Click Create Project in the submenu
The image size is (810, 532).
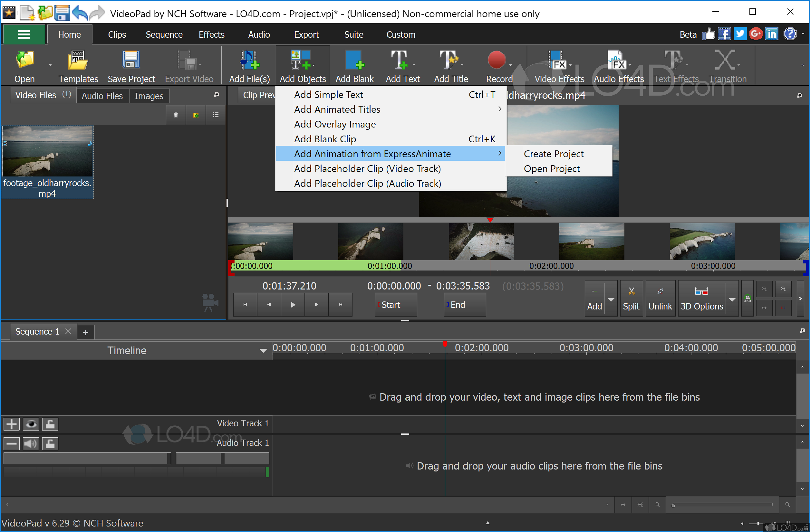[x=554, y=154]
